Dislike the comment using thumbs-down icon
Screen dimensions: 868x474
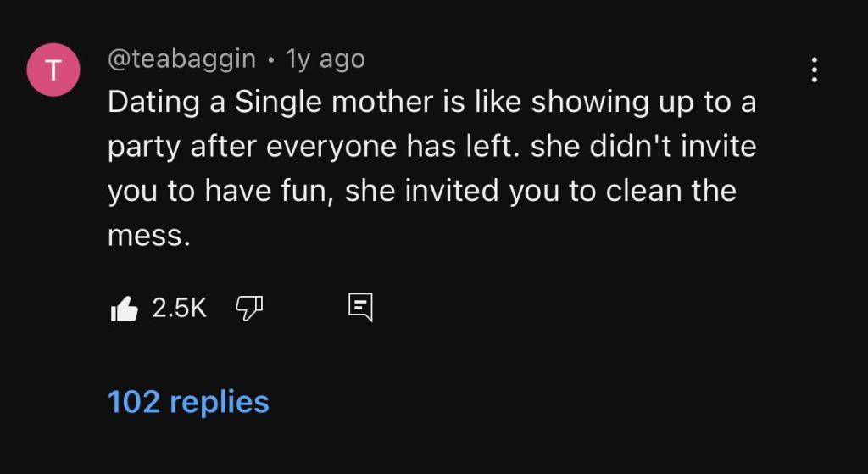coord(248,309)
